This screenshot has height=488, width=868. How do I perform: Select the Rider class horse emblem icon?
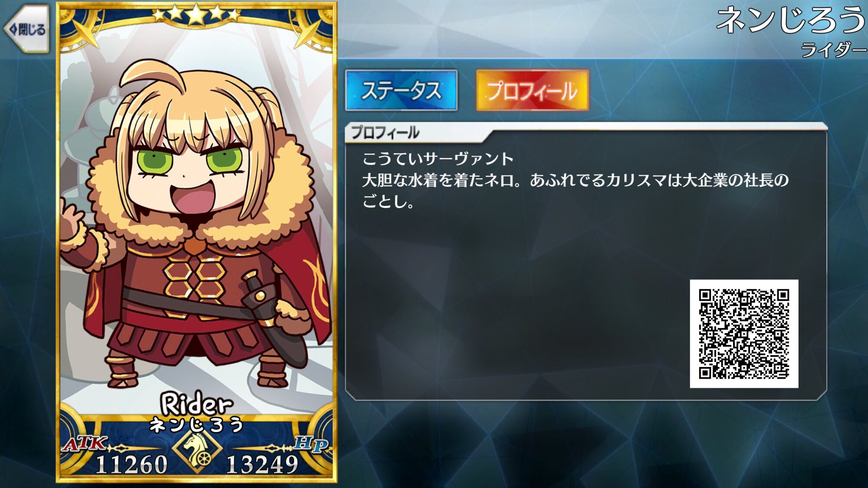click(x=197, y=451)
